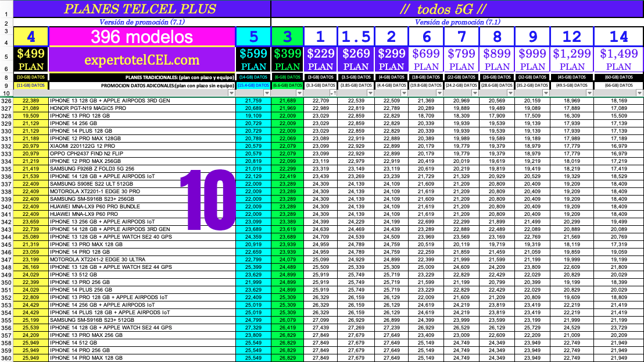644x362 pixels.
Task: Select the $1,499 plan price in row 328
Action: (618, 116)
